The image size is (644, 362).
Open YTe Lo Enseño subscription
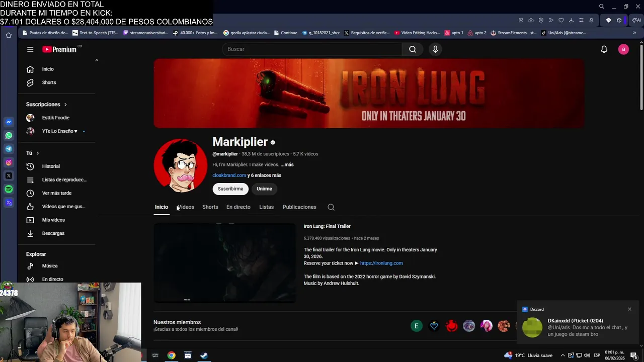point(56,131)
